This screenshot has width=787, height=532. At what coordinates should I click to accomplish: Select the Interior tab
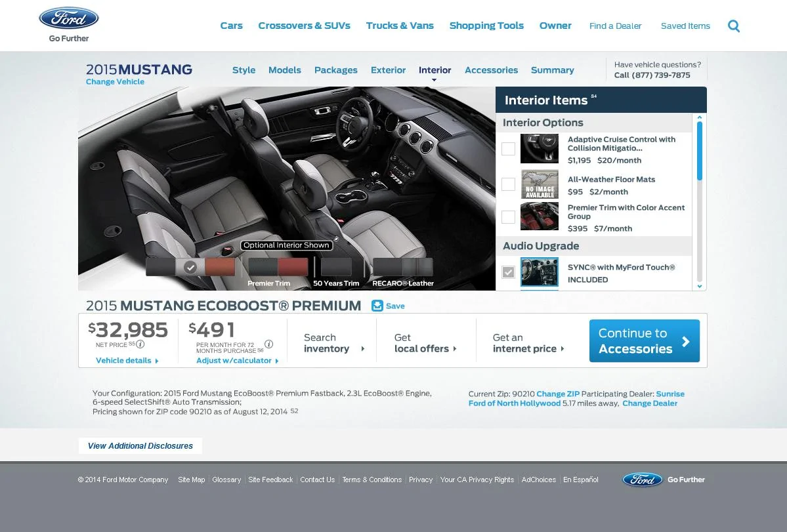pos(435,70)
